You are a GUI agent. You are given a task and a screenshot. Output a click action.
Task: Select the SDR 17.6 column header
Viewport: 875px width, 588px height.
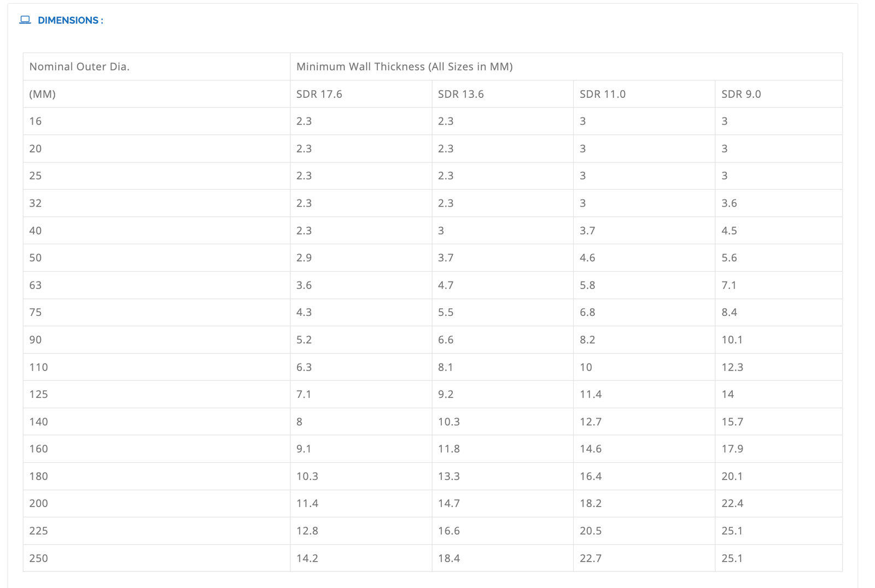pyautogui.click(x=319, y=94)
